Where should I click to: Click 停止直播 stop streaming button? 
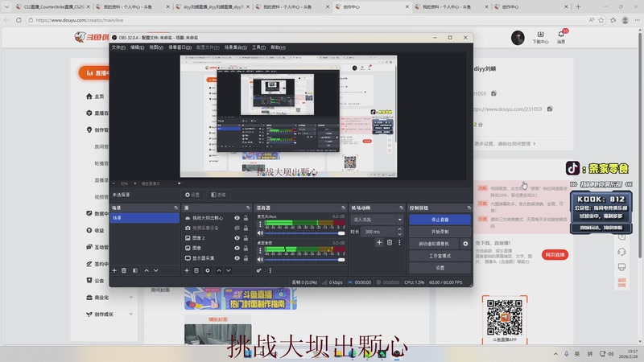440,220
